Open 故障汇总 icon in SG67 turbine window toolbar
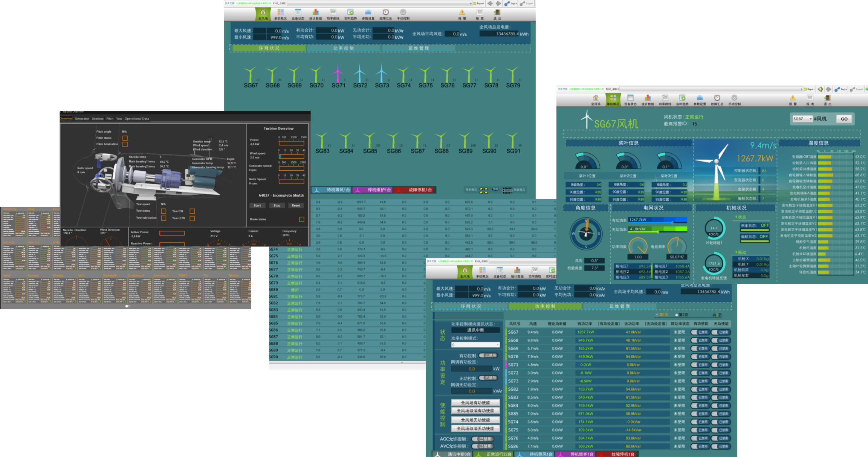The width and height of the screenshot is (868, 457). 717,100
